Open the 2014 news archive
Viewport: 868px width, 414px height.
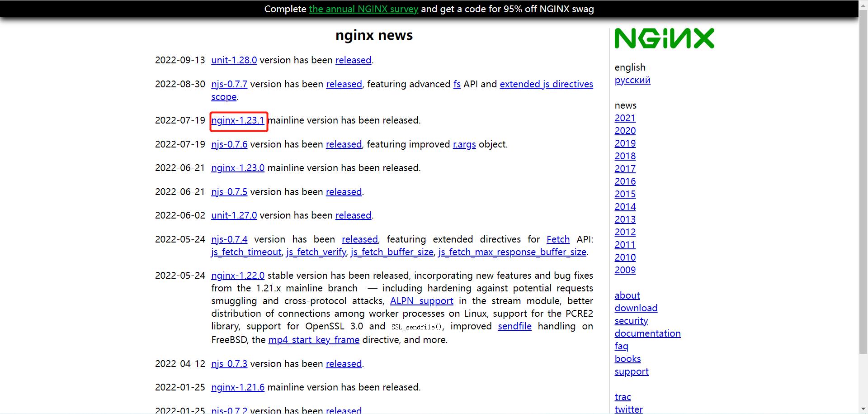625,207
